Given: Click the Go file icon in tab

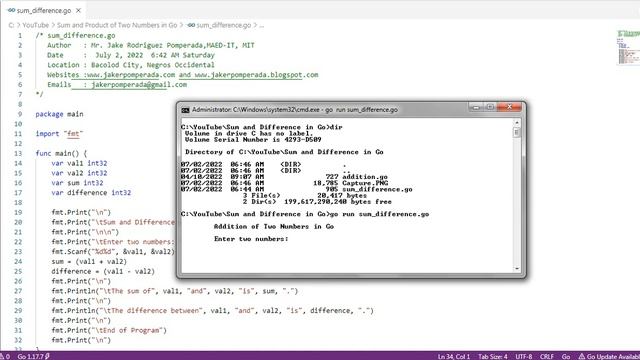Looking at the screenshot, I should [x=11, y=10].
